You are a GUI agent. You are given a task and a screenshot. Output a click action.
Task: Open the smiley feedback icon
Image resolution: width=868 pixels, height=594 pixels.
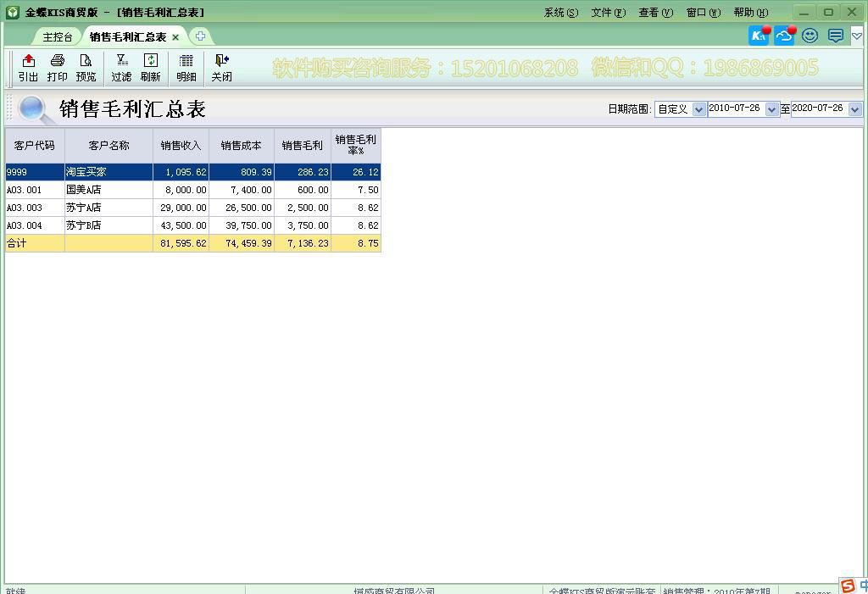(809, 35)
